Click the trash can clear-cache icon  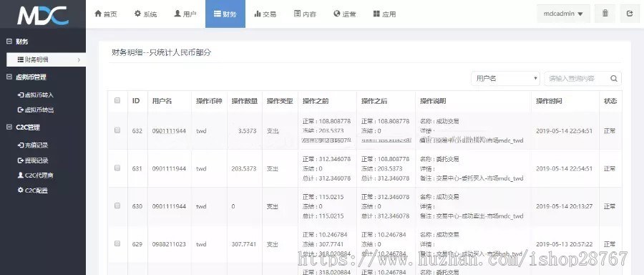pyautogui.click(x=605, y=14)
